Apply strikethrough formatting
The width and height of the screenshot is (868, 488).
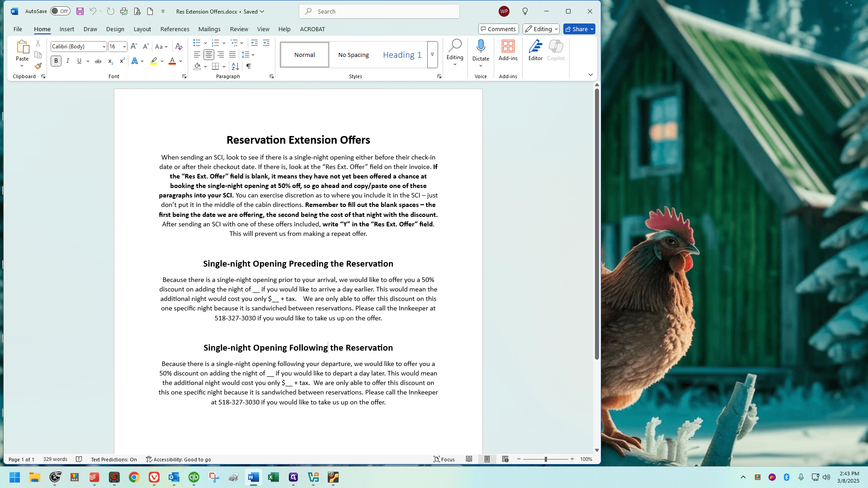tap(98, 61)
